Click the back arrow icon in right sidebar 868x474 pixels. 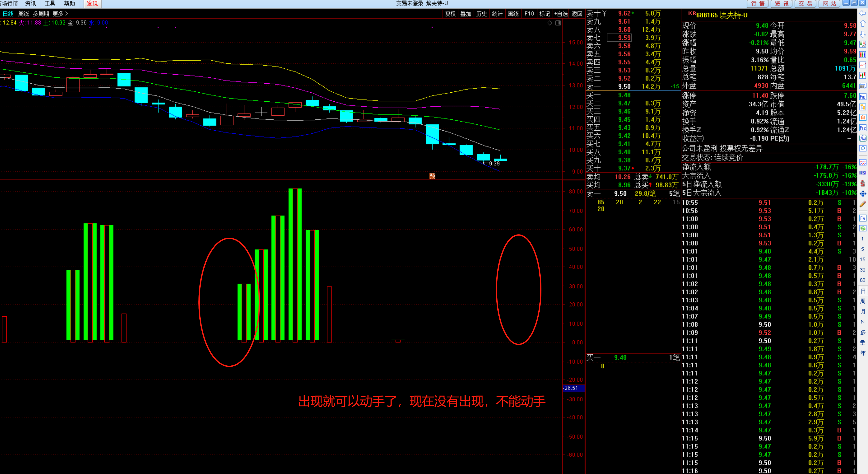[x=863, y=13]
